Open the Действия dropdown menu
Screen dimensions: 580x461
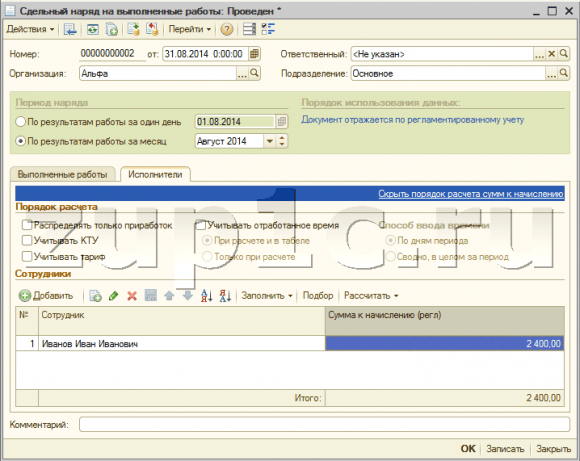tap(30, 29)
